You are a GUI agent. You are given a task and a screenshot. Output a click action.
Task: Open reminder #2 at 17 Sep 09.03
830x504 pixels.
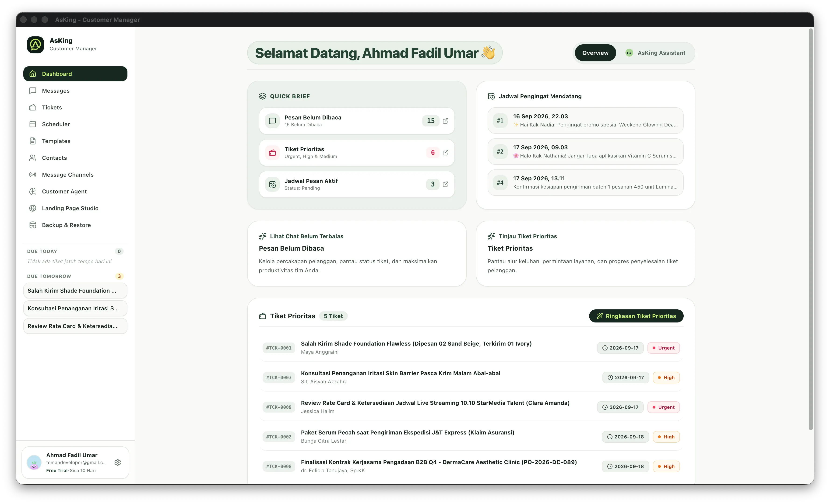(x=585, y=151)
